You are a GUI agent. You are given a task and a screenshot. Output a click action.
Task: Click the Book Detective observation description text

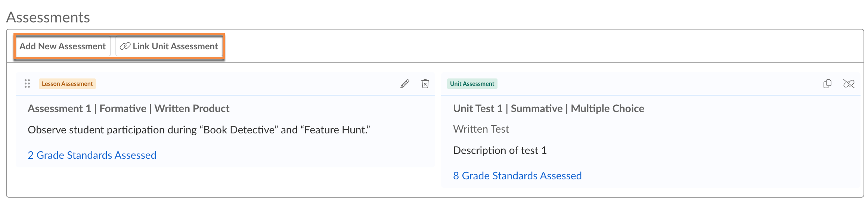(199, 130)
